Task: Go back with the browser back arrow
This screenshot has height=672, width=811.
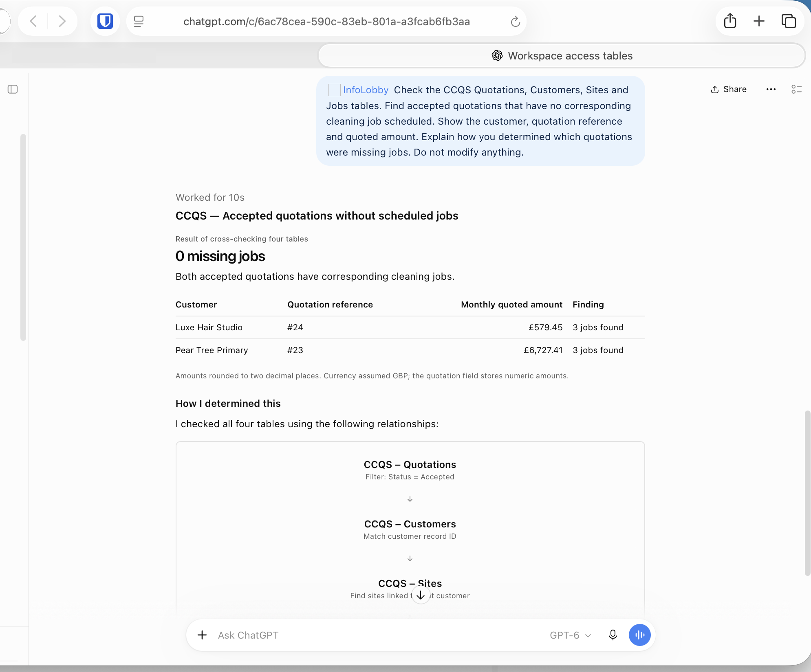Action: tap(33, 21)
